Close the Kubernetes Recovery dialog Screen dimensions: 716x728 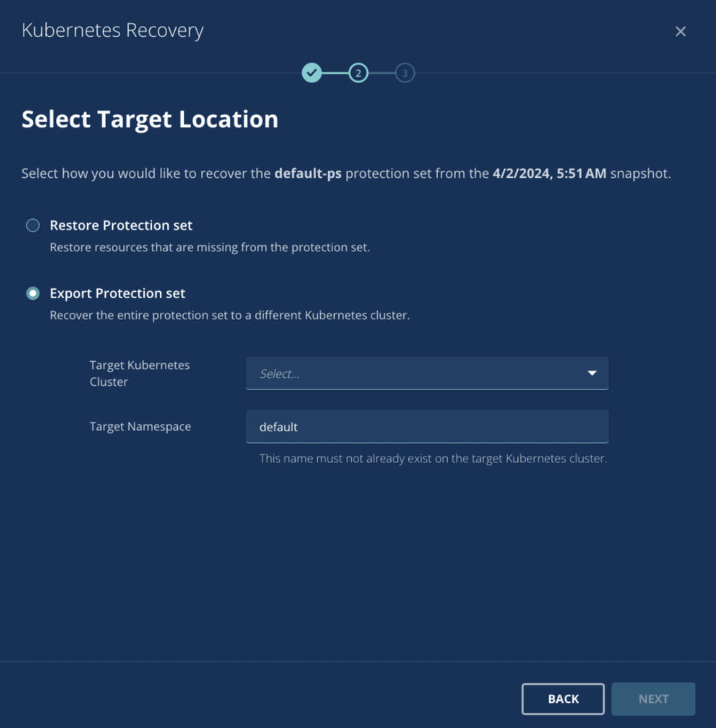click(680, 31)
